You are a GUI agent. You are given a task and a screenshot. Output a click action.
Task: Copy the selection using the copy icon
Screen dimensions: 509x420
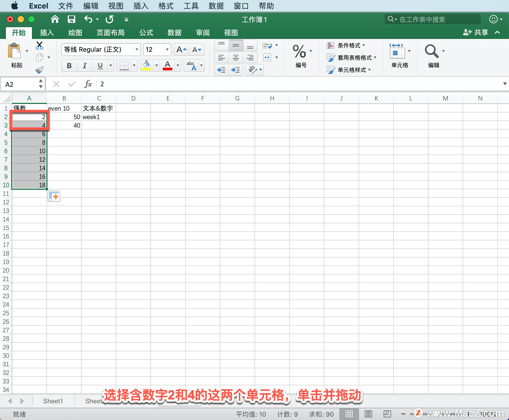point(39,57)
